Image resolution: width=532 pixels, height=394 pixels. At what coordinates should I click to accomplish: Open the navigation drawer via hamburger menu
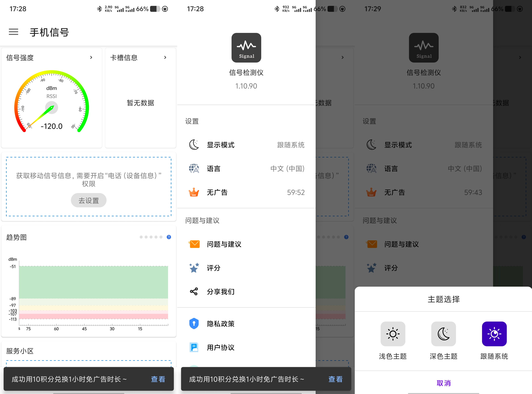click(14, 32)
